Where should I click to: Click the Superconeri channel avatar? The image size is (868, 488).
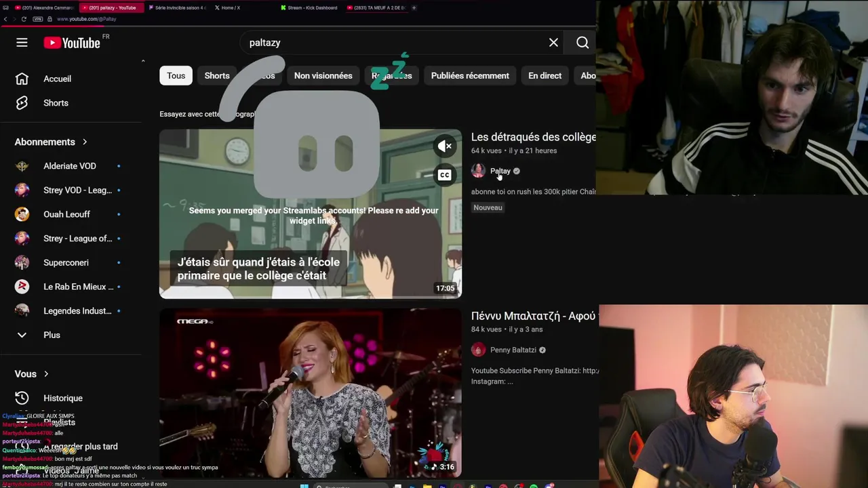pos(22,262)
